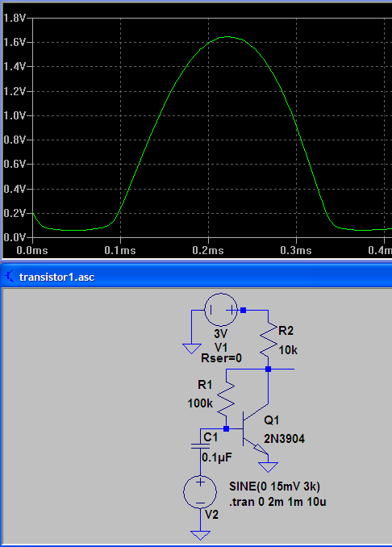Click the 0.2ms time axis label
Image resolution: width=392 pixels, height=547 pixels.
[x=208, y=250]
